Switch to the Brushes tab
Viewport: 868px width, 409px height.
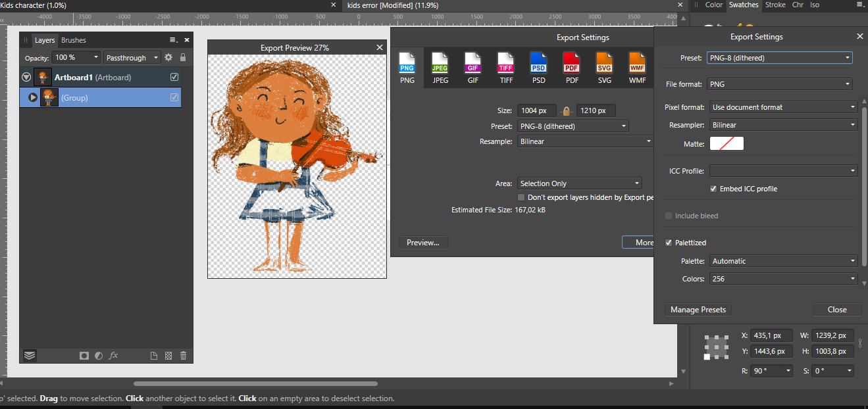point(73,39)
